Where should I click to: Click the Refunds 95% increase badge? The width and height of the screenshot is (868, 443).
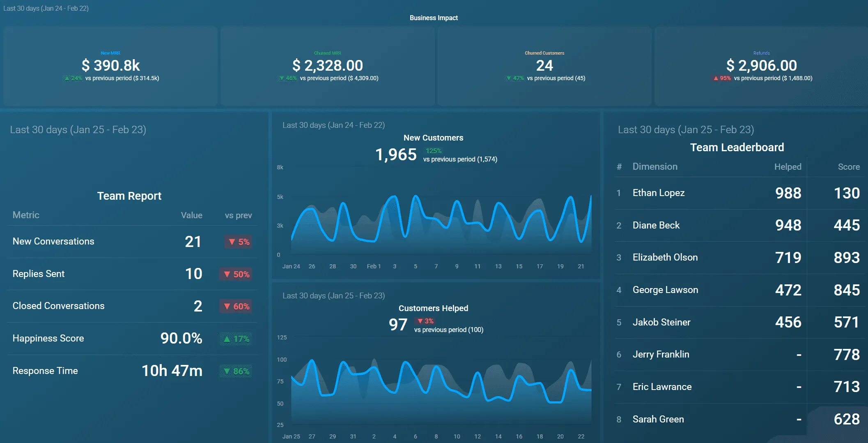point(722,78)
